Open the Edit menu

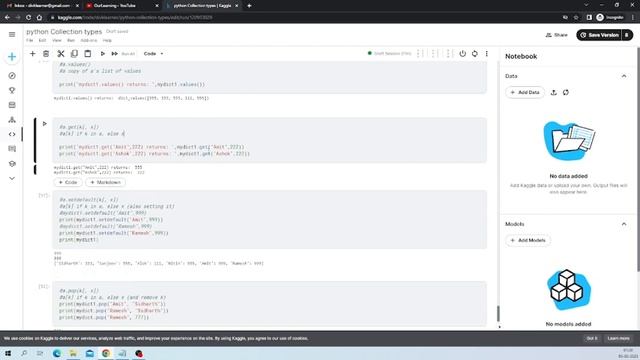(42, 40)
